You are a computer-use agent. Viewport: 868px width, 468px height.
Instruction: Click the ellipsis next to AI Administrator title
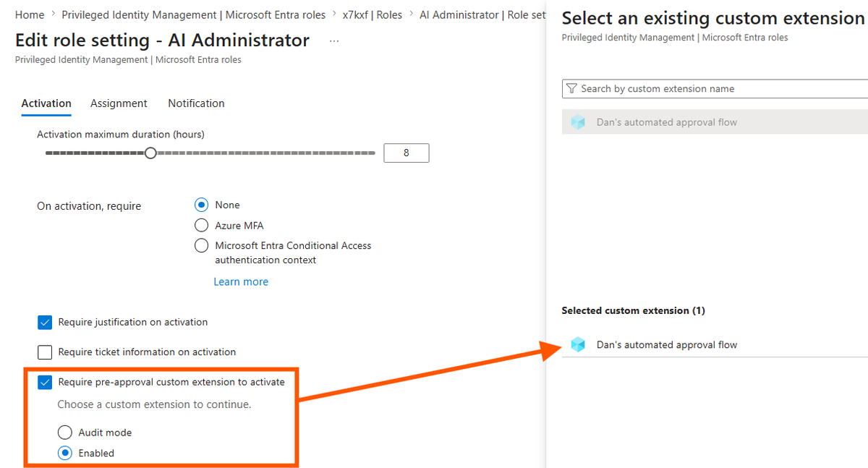coord(333,41)
